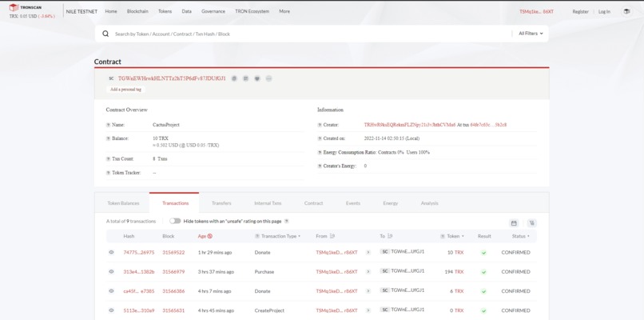
Task: Open the TRON Ecosystem menu
Action: (x=252, y=11)
